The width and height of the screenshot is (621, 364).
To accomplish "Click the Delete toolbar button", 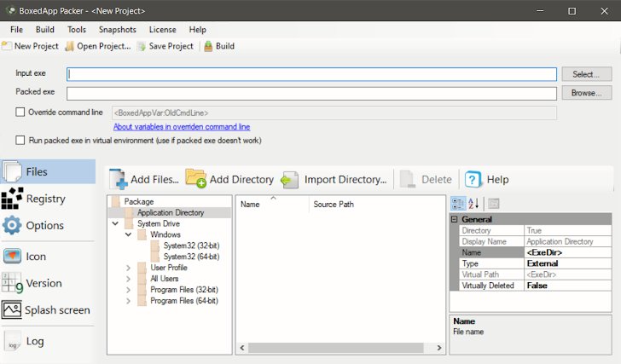I will 427,180.
